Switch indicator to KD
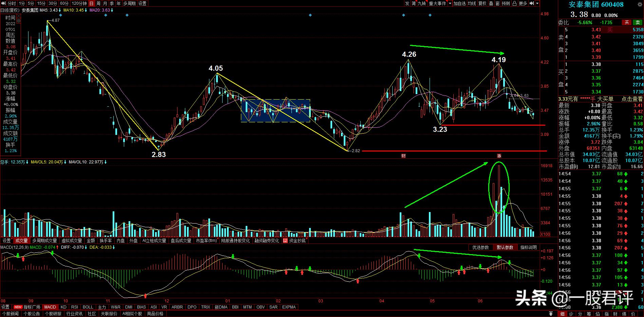Image resolution: width=644 pixels, height=317 pixels. 63,307
